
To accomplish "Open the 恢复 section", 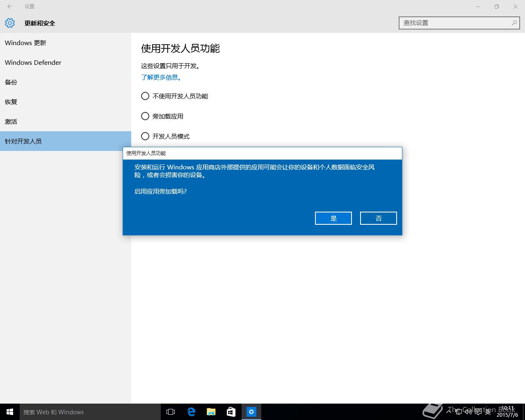I will point(66,102).
